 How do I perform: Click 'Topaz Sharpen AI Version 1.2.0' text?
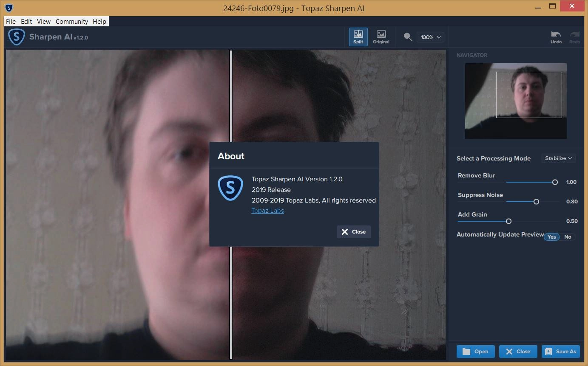[x=297, y=179]
